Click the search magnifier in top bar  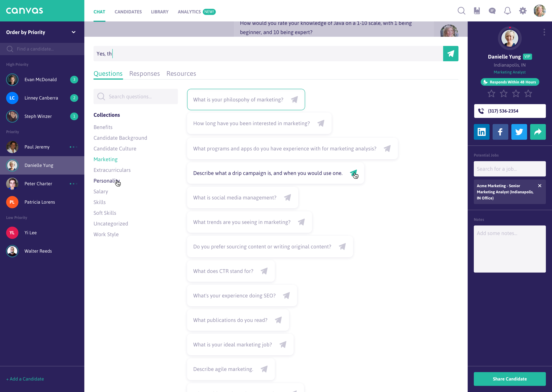(461, 11)
